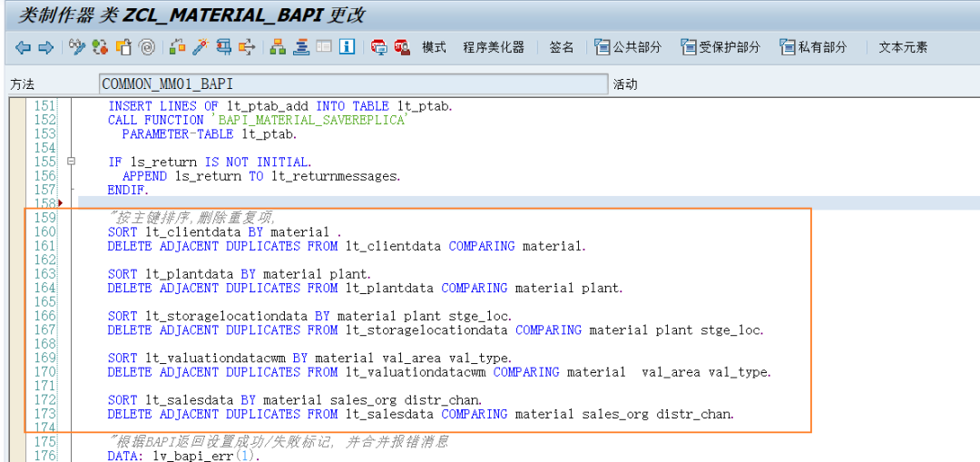
Task: Go forward with the right arrow icon
Action: point(45,47)
